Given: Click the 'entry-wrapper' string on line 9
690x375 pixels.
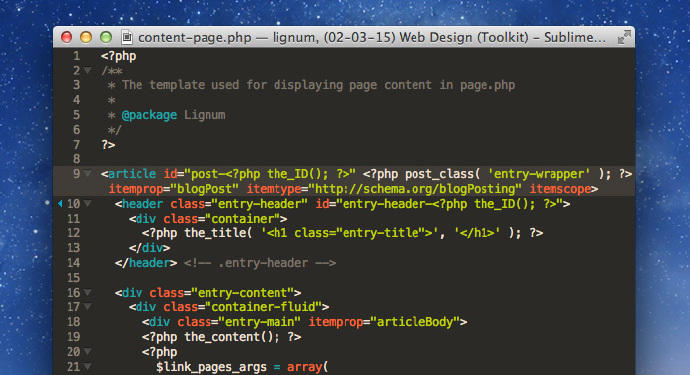Looking at the screenshot, I should (539, 174).
